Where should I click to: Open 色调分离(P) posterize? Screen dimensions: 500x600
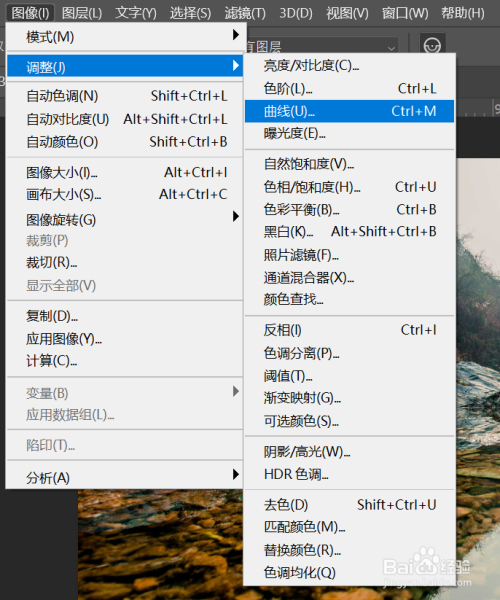pyautogui.click(x=349, y=353)
